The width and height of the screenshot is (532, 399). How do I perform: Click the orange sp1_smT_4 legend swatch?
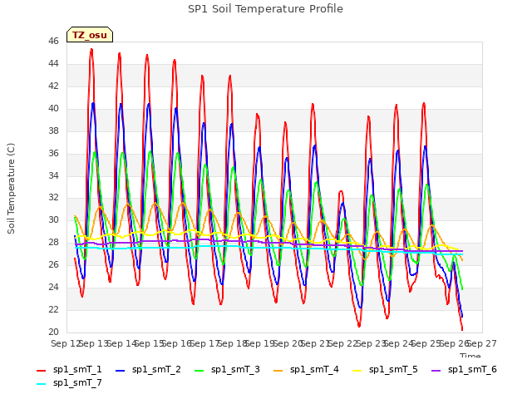(278, 371)
